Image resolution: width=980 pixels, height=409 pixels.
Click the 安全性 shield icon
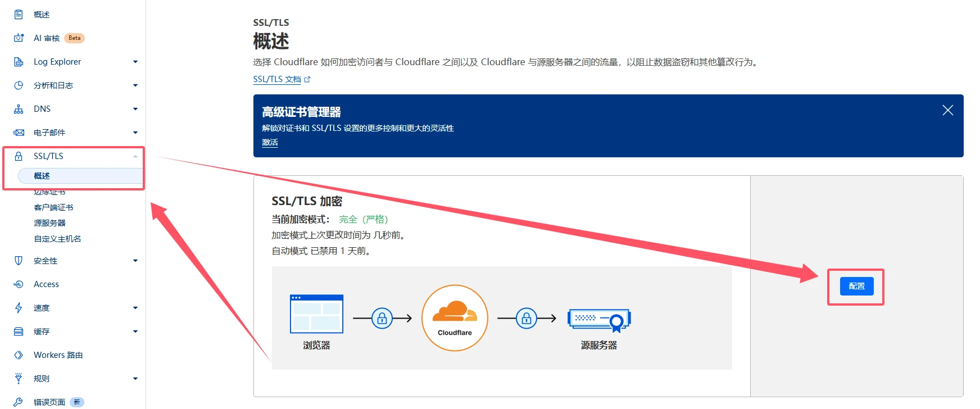tap(19, 261)
